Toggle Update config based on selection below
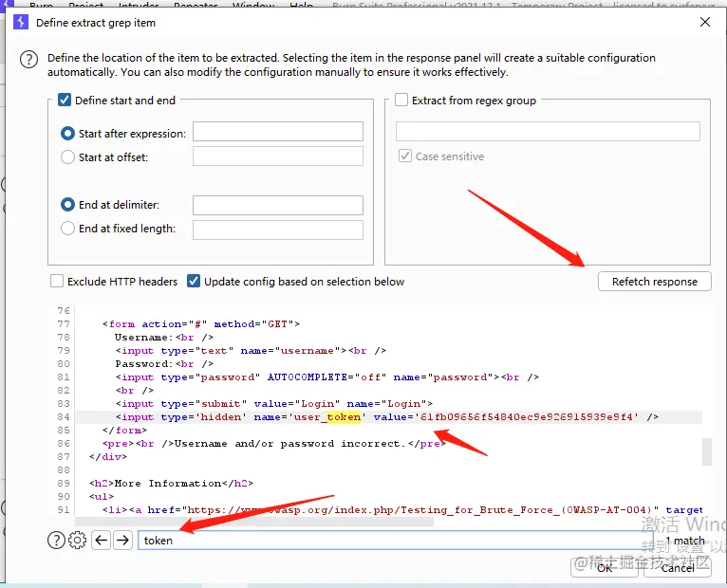 tap(194, 281)
